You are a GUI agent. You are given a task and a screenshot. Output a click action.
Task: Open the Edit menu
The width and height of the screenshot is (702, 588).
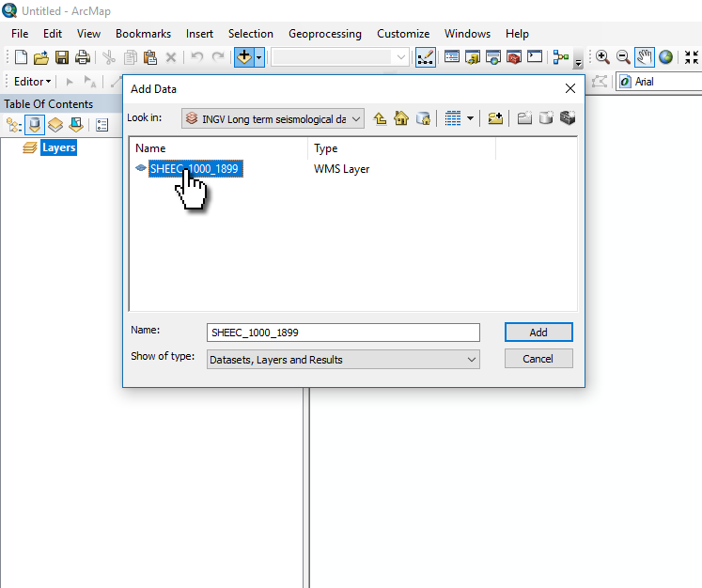click(53, 34)
